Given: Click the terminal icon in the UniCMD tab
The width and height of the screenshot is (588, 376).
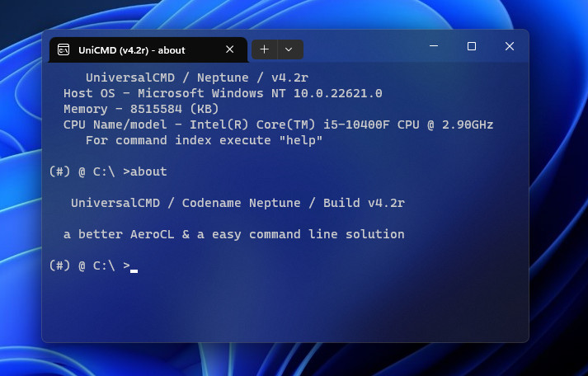Looking at the screenshot, I should pyautogui.click(x=64, y=49).
